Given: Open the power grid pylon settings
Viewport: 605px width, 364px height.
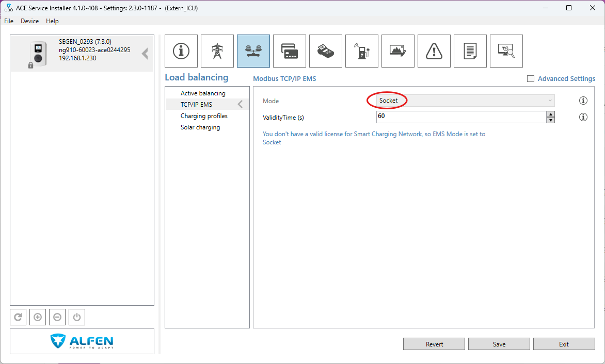Looking at the screenshot, I should point(217,51).
